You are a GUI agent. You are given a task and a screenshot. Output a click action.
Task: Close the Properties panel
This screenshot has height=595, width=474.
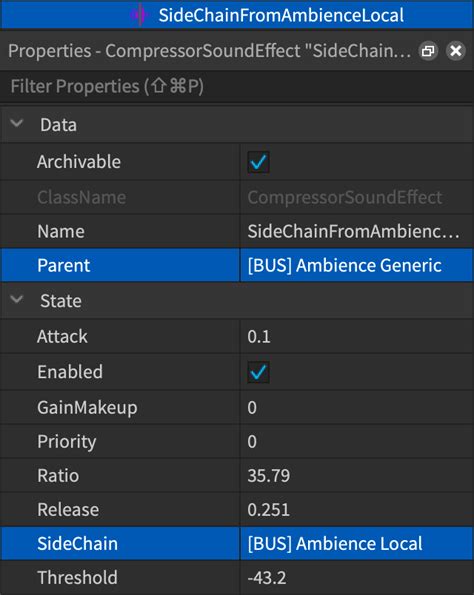(x=455, y=51)
